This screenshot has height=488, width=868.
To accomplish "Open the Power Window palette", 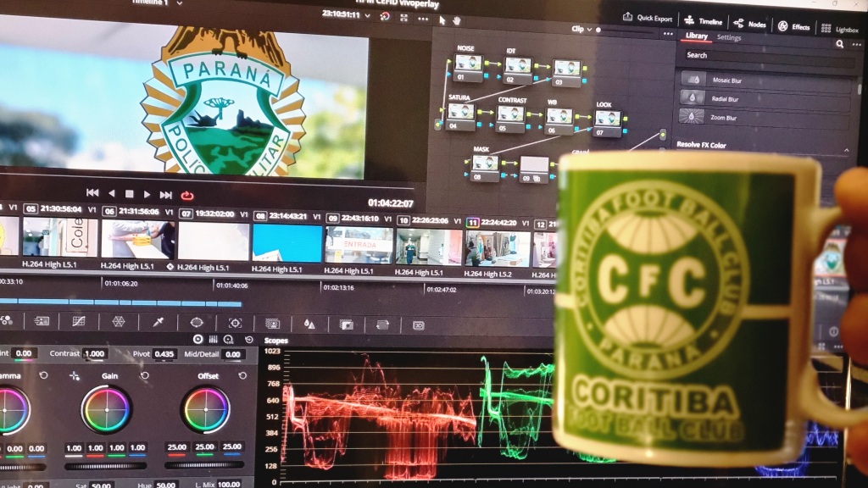I will click(x=197, y=323).
